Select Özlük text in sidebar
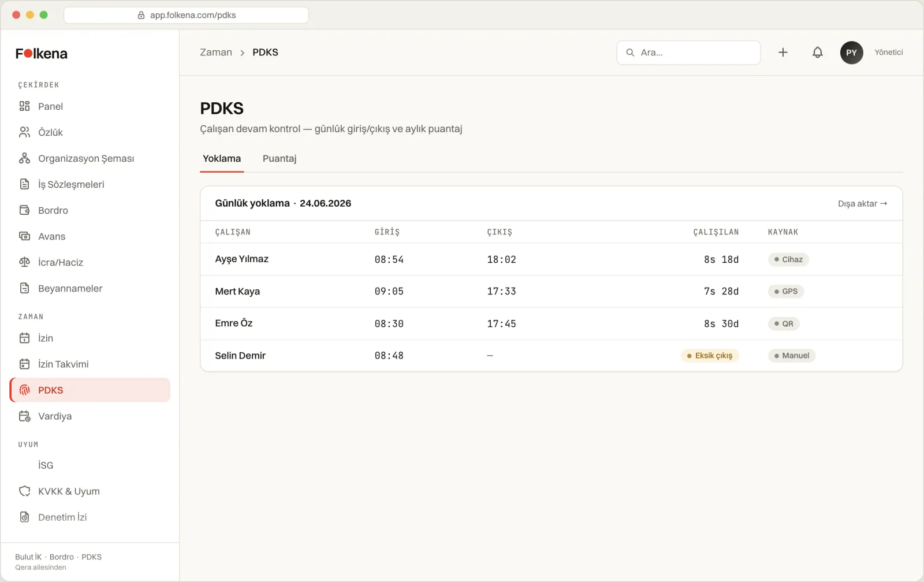The image size is (924, 582). pos(51,132)
